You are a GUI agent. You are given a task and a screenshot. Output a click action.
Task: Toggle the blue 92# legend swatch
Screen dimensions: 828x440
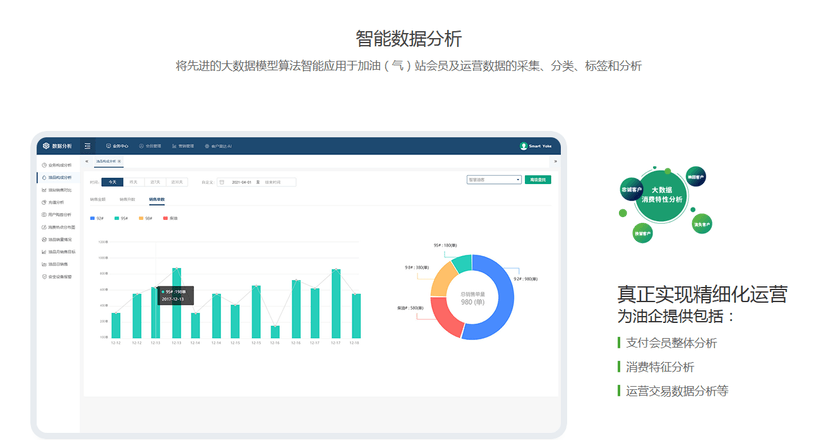pos(92,218)
